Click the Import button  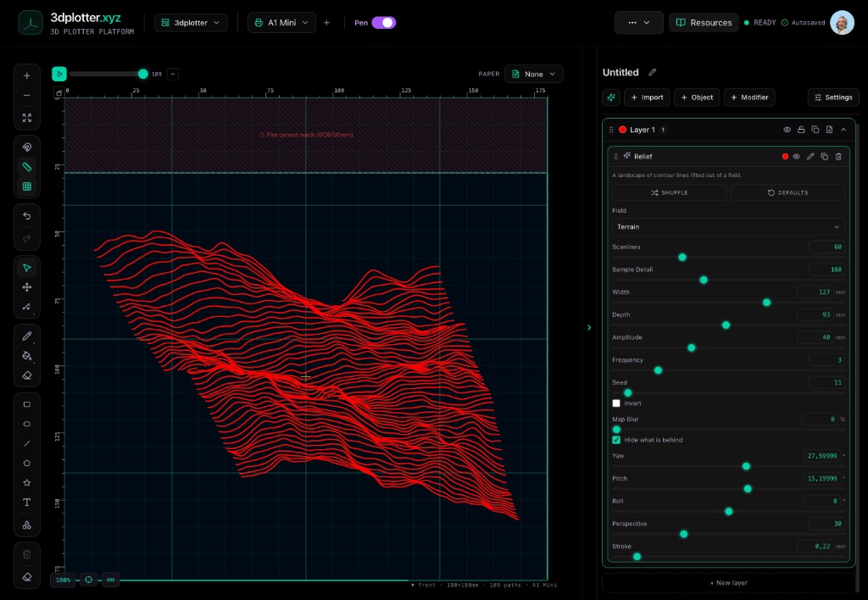coord(647,97)
